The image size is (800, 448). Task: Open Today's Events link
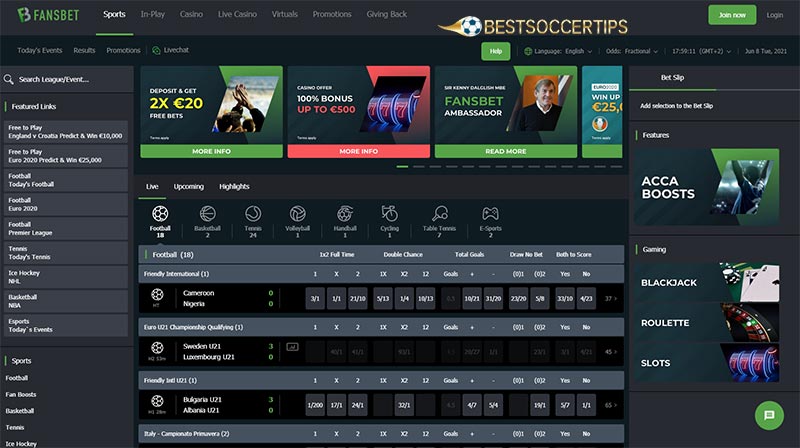click(x=39, y=51)
